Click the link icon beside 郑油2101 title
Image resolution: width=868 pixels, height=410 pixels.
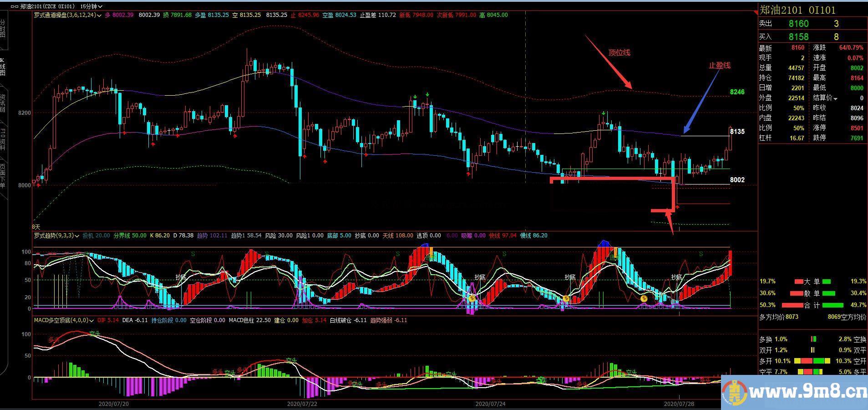click(15, 6)
